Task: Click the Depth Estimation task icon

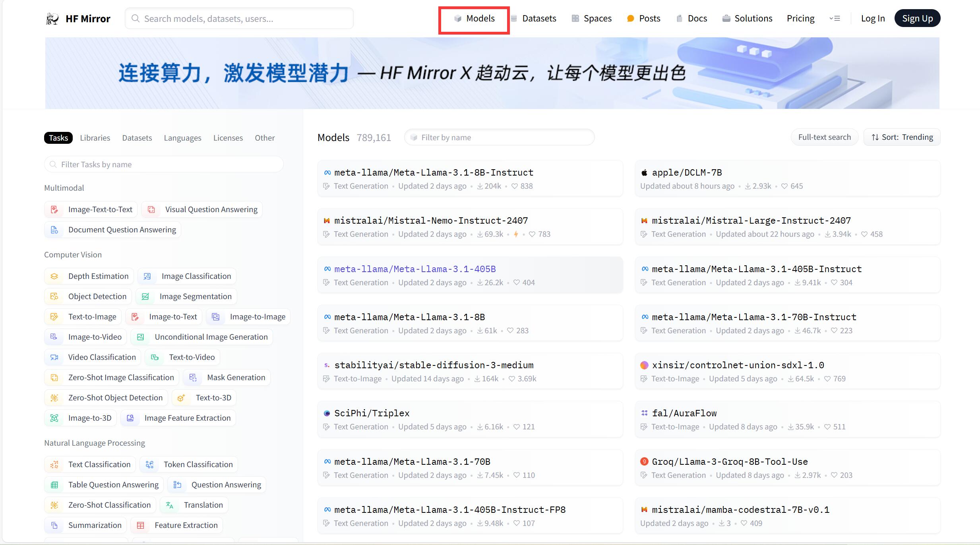Action: (x=54, y=276)
